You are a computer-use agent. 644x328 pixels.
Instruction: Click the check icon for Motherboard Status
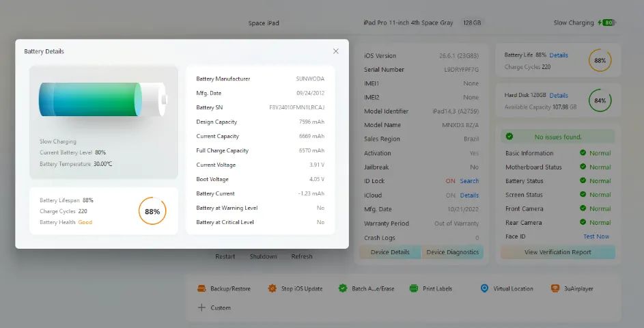click(x=583, y=167)
